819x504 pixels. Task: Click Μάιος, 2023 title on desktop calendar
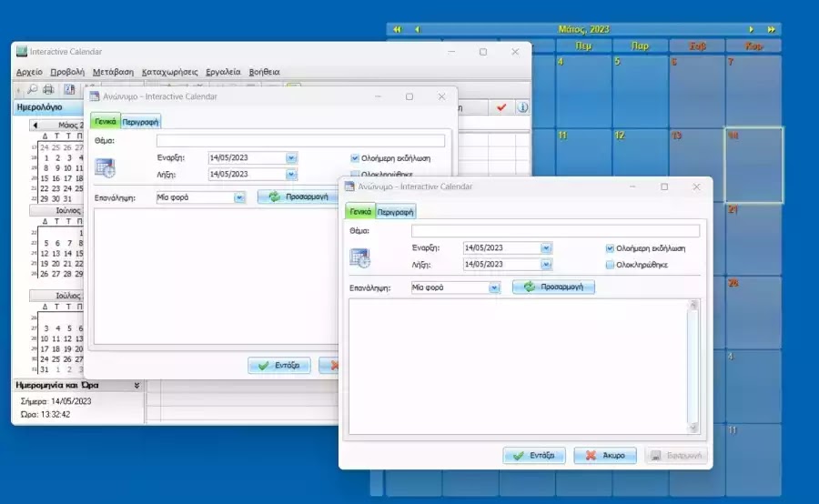point(583,29)
